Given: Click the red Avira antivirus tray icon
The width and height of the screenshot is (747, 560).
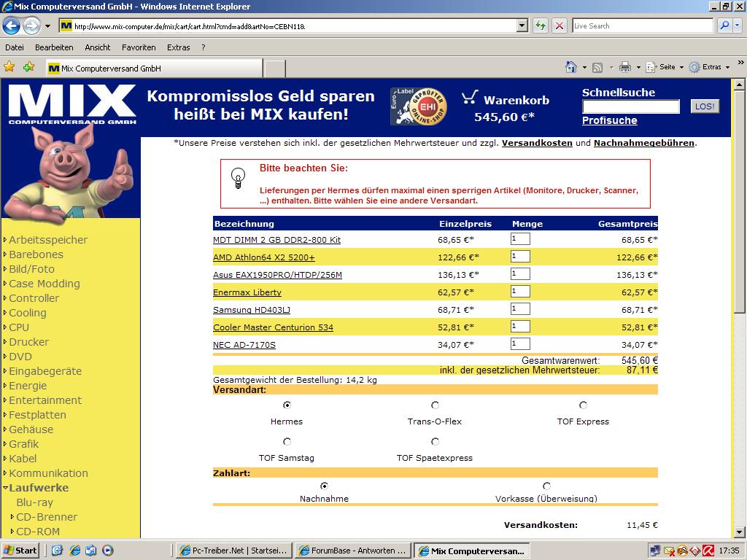Looking at the screenshot, I should [708, 551].
